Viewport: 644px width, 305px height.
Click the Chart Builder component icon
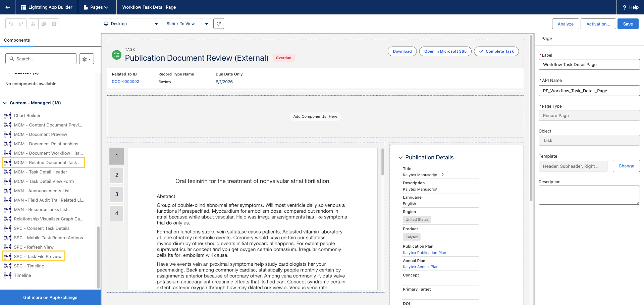8,116
